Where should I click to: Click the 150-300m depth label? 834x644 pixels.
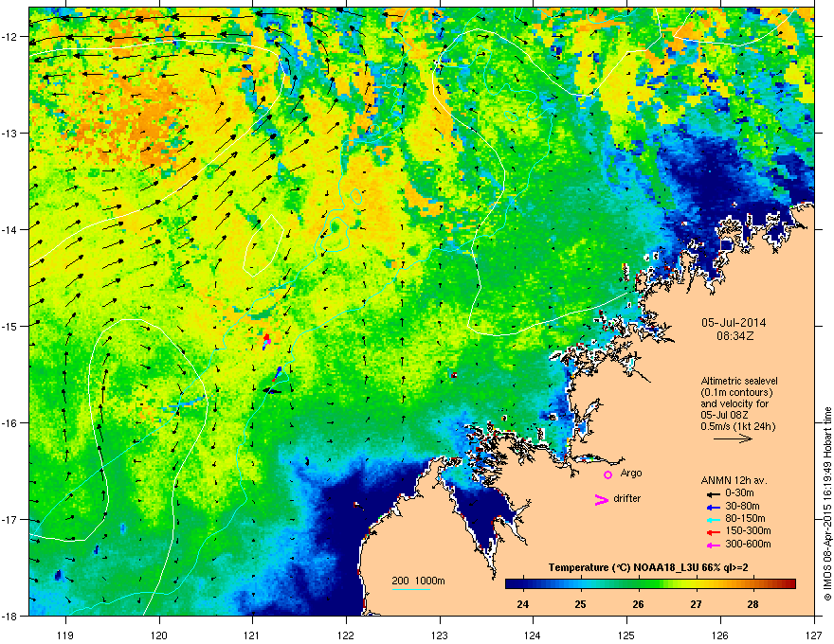click(748, 531)
